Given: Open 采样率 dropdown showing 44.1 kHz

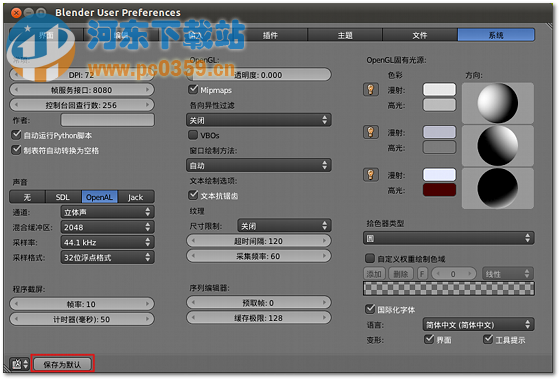Looking at the screenshot, I should pyautogui.click(x=108, y=242).
